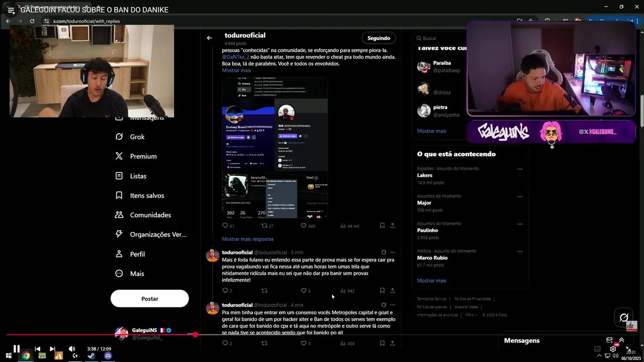Viewport: 644px width, 362px height.
Task: Click Mostrar mais under trending topics
Action: click(432, 281)
